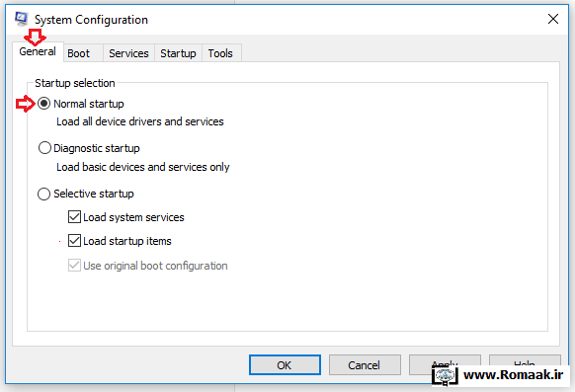Click 'Load basic devices and services only' text
This screenshot has height=392, width=575.
[x=143, y=167]
